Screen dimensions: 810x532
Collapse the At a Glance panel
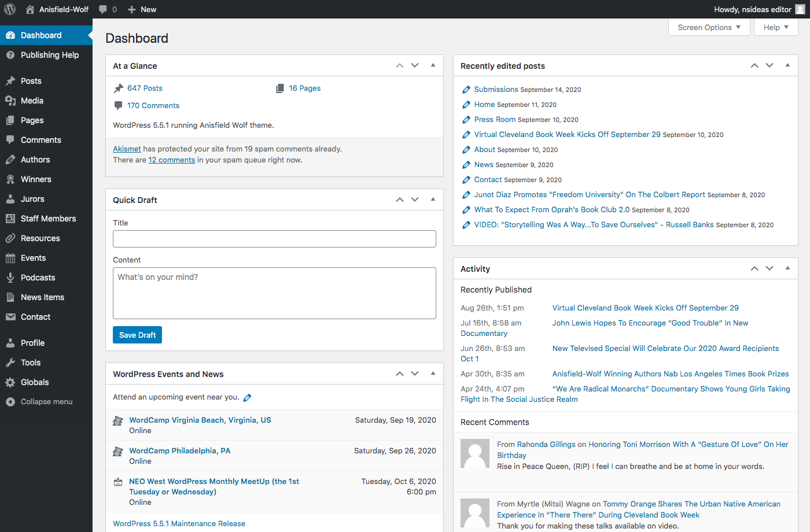coord(433,65)
